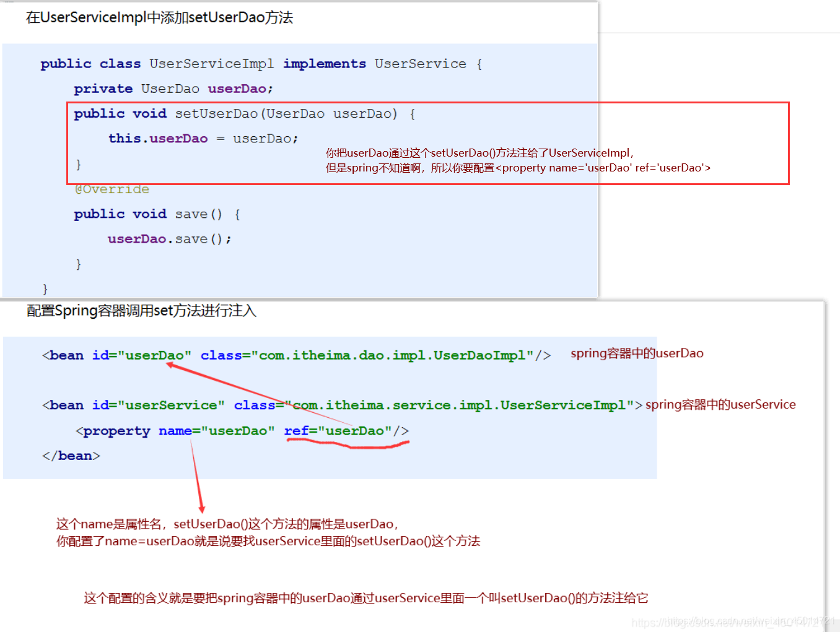
Task: Click the line 'private UserDao userDao;'
Action: (173, 89)
